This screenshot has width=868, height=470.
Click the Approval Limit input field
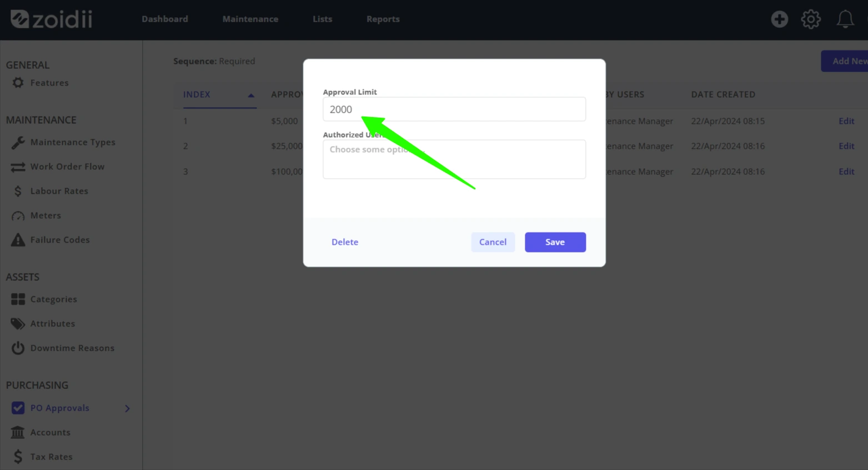click(x=454, y=109)
